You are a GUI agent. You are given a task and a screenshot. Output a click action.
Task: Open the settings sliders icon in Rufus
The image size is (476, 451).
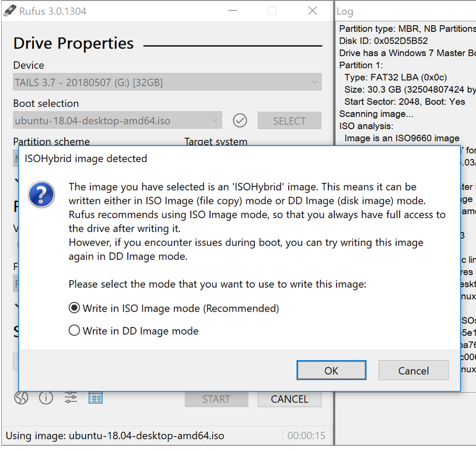point(71,397)
